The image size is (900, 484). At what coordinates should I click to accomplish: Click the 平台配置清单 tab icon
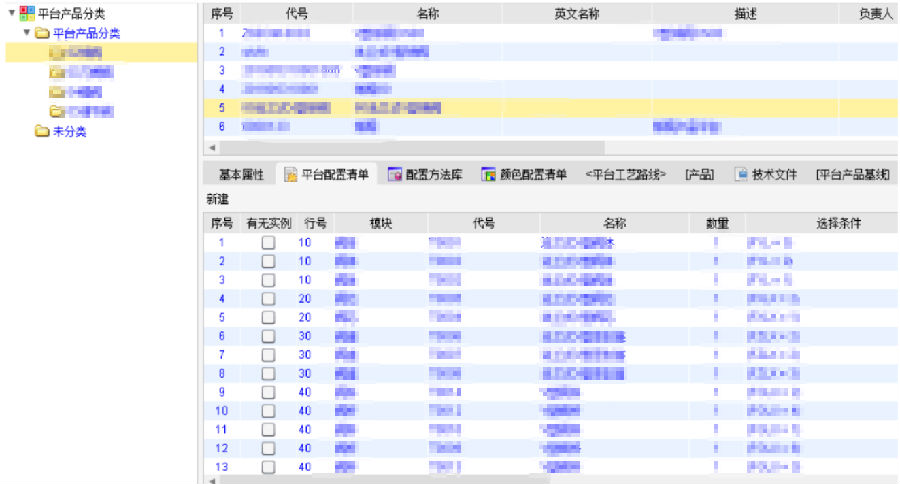291,175
